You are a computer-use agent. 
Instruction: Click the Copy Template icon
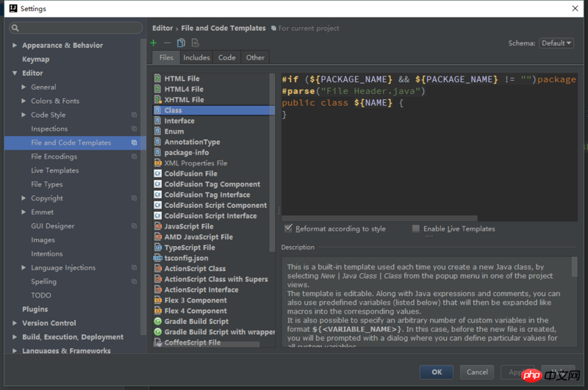tap(181, 43)
